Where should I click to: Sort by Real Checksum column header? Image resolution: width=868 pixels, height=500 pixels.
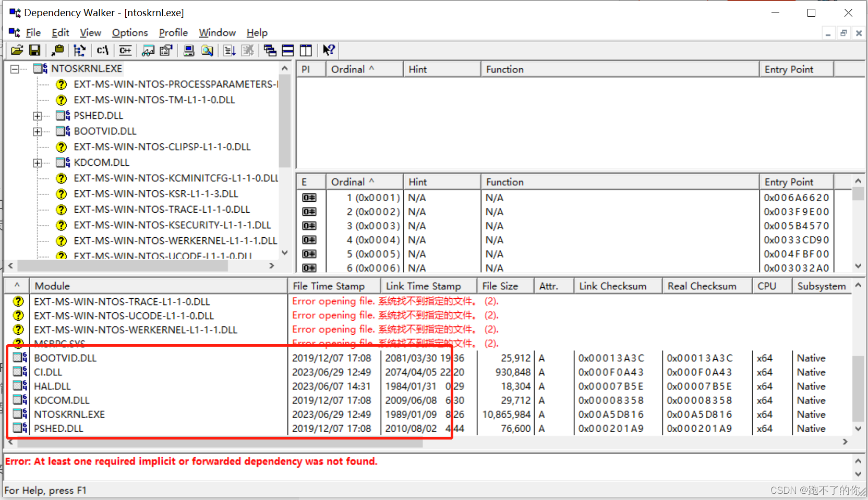(707, 286)
